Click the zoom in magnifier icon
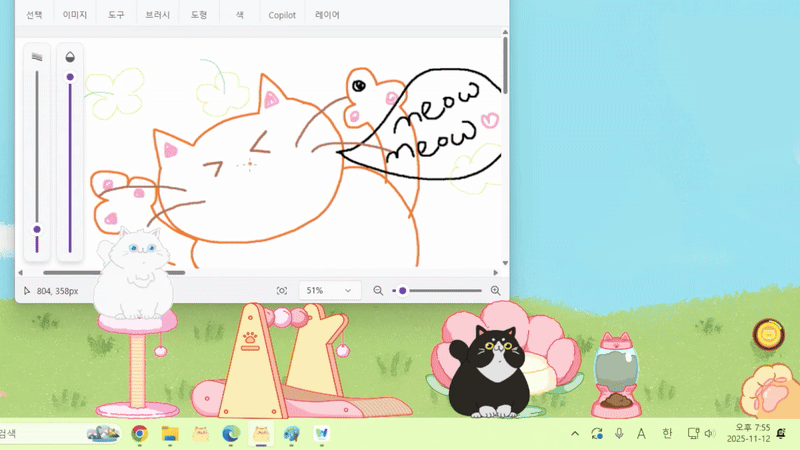Viewport: 800px width, 450px height. [495, 290]
